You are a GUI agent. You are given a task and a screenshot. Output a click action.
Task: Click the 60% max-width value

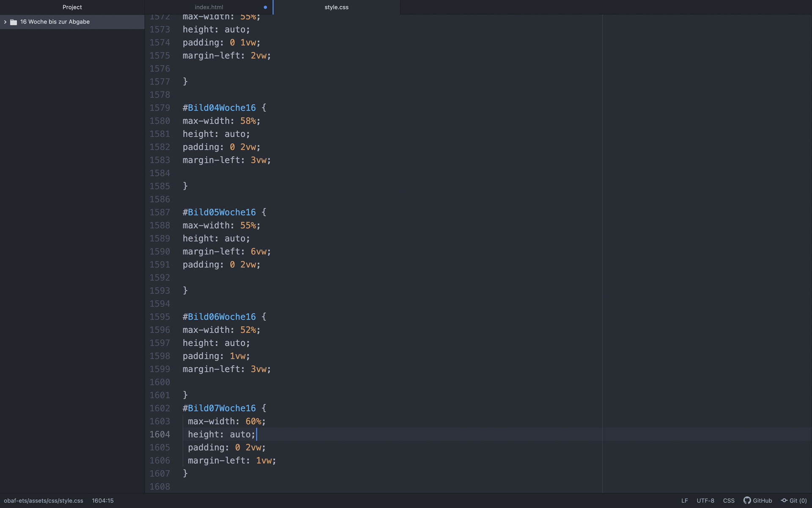coord(253,421)
